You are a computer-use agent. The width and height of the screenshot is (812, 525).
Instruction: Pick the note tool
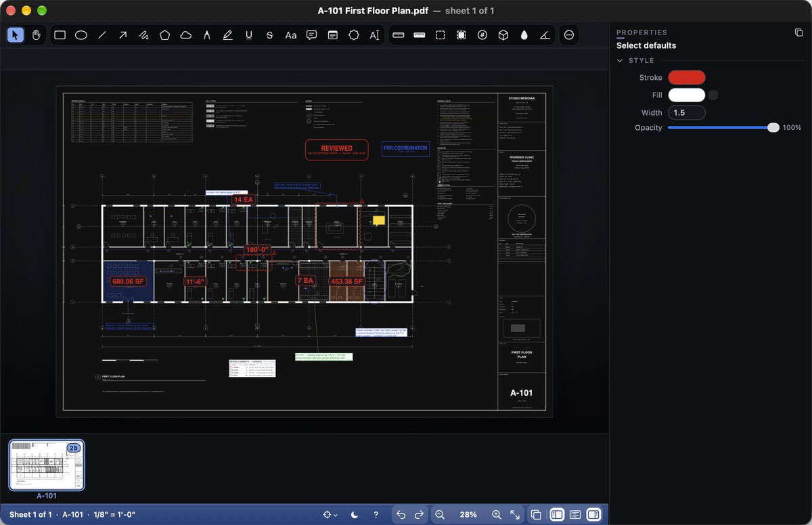[333, 35]
